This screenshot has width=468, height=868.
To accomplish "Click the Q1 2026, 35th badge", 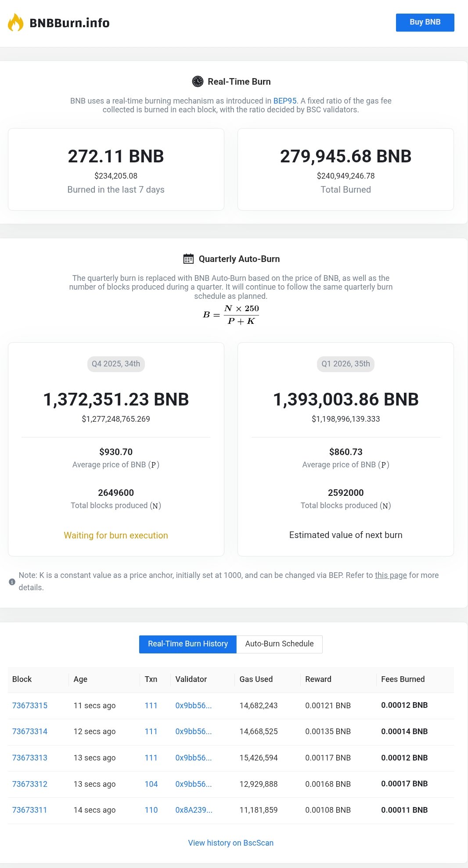I will point(346,364).
